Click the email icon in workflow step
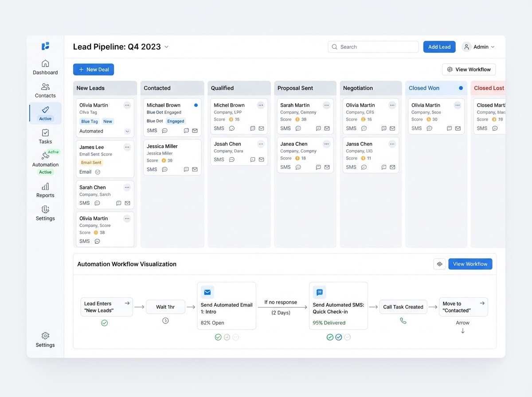Screen dimensions: 532x397 coord(207,292)
